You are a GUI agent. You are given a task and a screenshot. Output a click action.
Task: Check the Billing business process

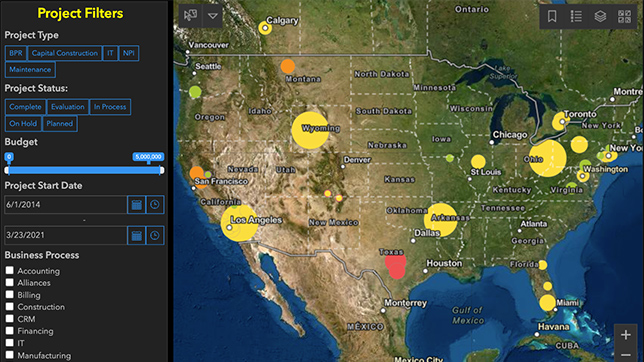pyautogui.click(x=9, y=295)
